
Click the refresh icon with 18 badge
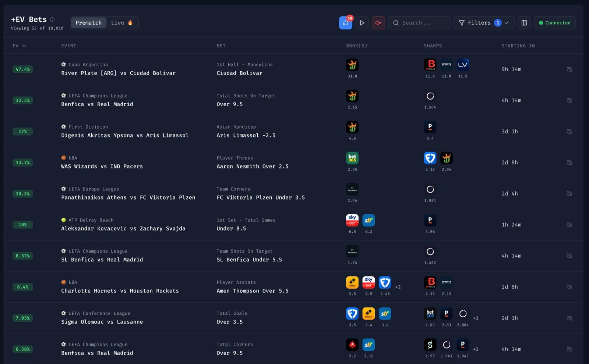345,22
